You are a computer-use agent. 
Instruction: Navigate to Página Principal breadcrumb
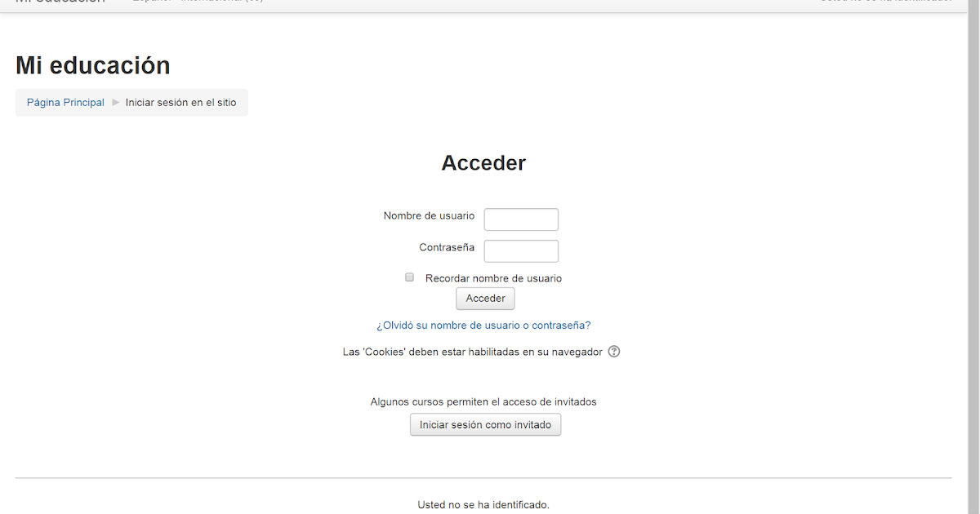coord(65,102)
